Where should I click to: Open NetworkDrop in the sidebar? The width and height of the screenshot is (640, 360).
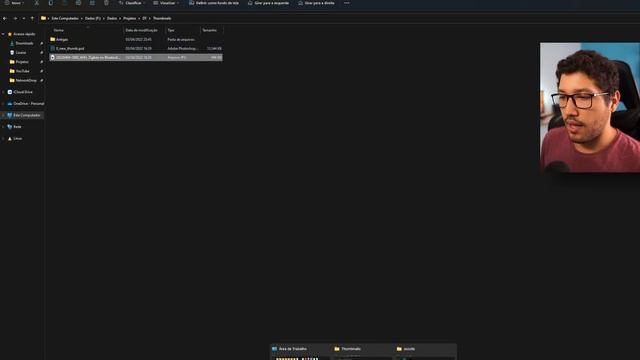tap(26, 81)
